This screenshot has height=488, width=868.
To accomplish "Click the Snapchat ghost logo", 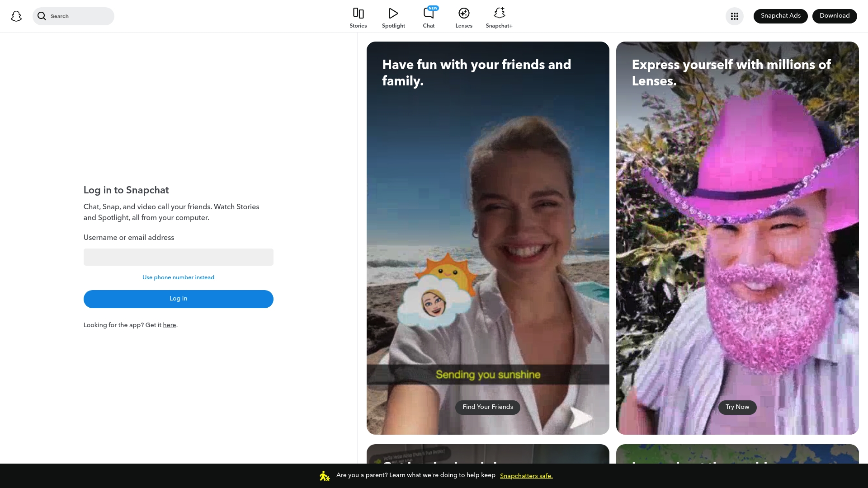I will (16, 16).
